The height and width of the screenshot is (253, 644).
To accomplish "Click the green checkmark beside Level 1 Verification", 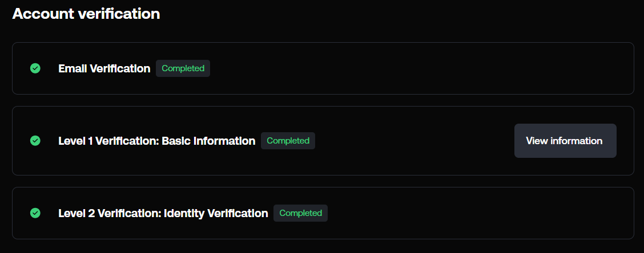I will coord(35,141).
